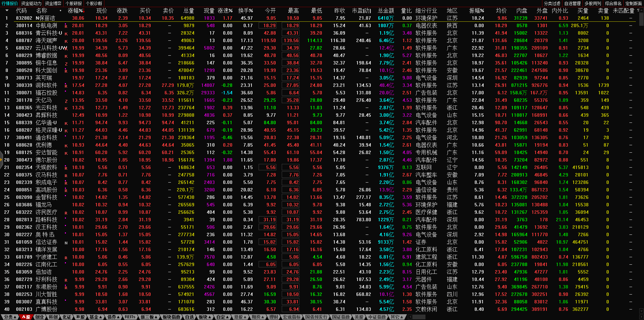Click the question mark help icon
The height and width of the screenshot is (320, 644).
tap(638, 11)
